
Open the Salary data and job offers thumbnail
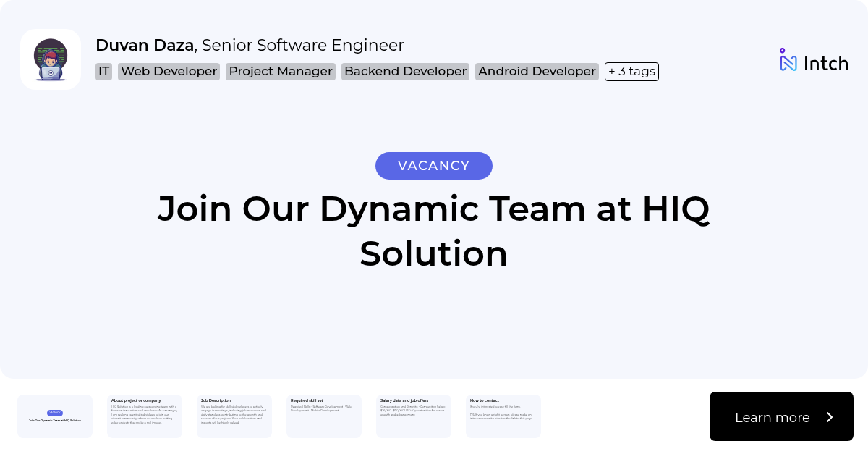click(414, 416)
